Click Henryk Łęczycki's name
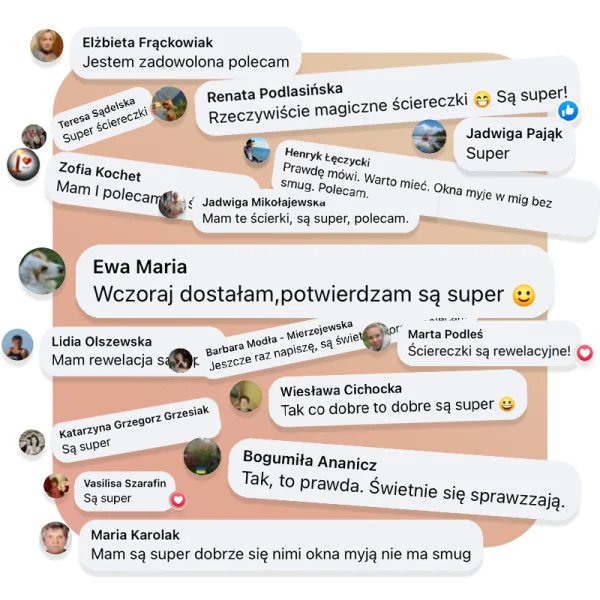Screen dimensions: 600x600 (327, 157)
